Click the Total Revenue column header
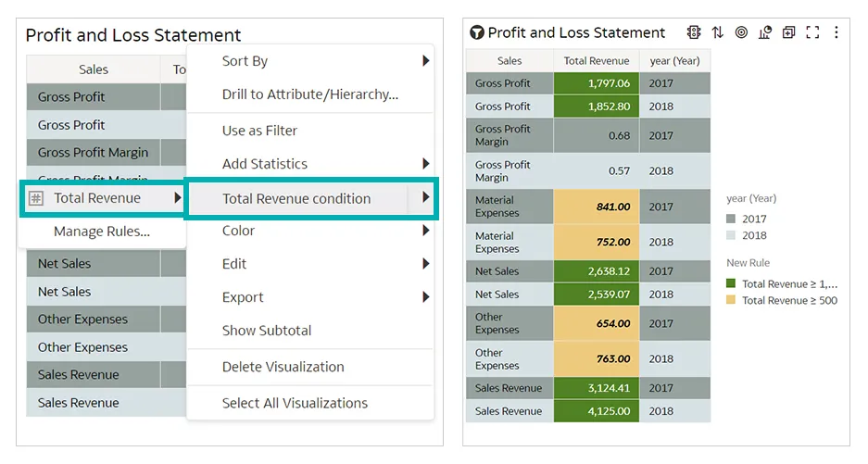 pos(596,61)
